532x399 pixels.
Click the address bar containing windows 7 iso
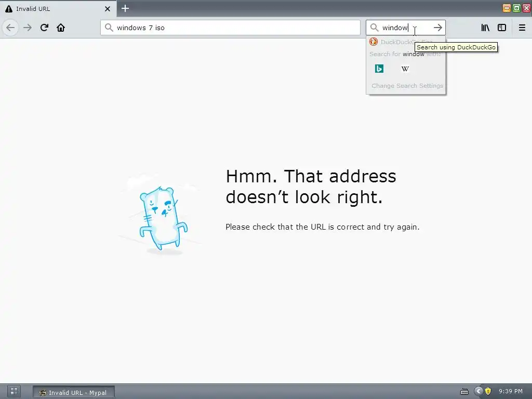pyautogui.click(x=230, y=28)
